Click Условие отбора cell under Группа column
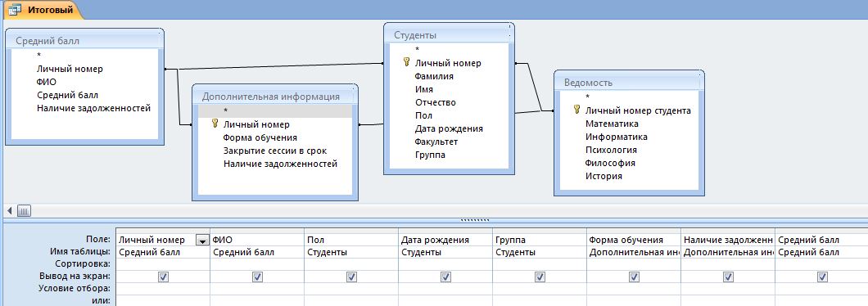868x306 pixels. coord(539,289)
